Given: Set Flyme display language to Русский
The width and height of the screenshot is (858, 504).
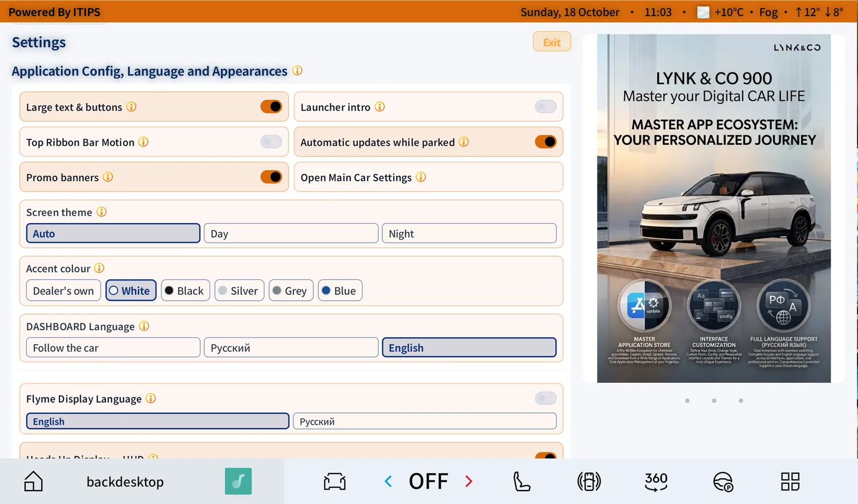Looking at the screenshot, I should 425,421.
